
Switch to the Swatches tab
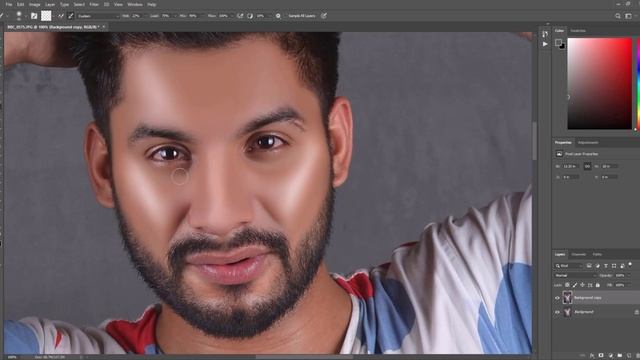pos(578,31)
